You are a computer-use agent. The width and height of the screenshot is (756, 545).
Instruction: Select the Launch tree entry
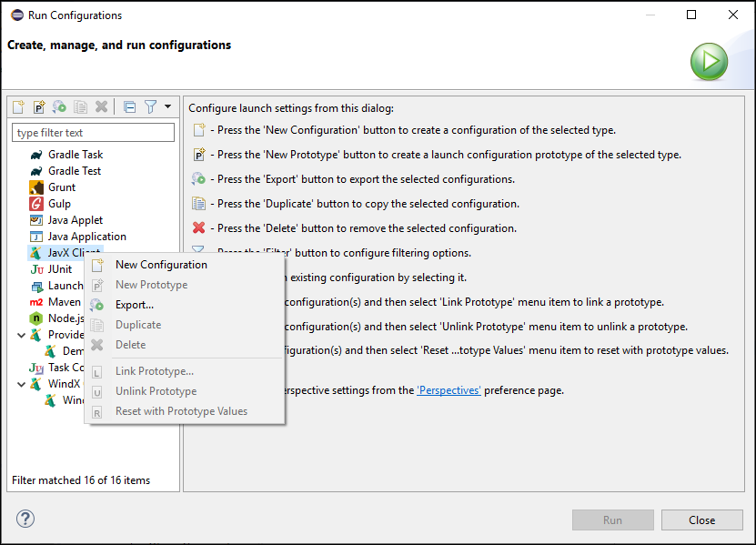point(56,286)
